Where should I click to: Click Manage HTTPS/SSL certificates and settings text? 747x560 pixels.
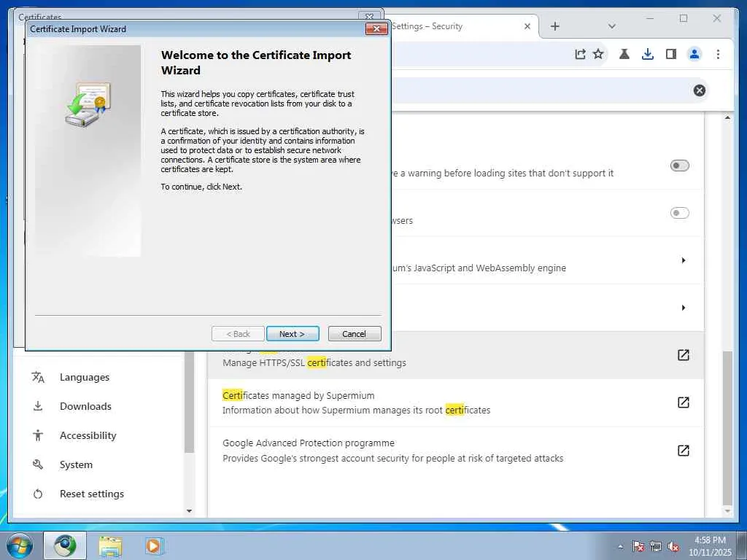(314, 363)
